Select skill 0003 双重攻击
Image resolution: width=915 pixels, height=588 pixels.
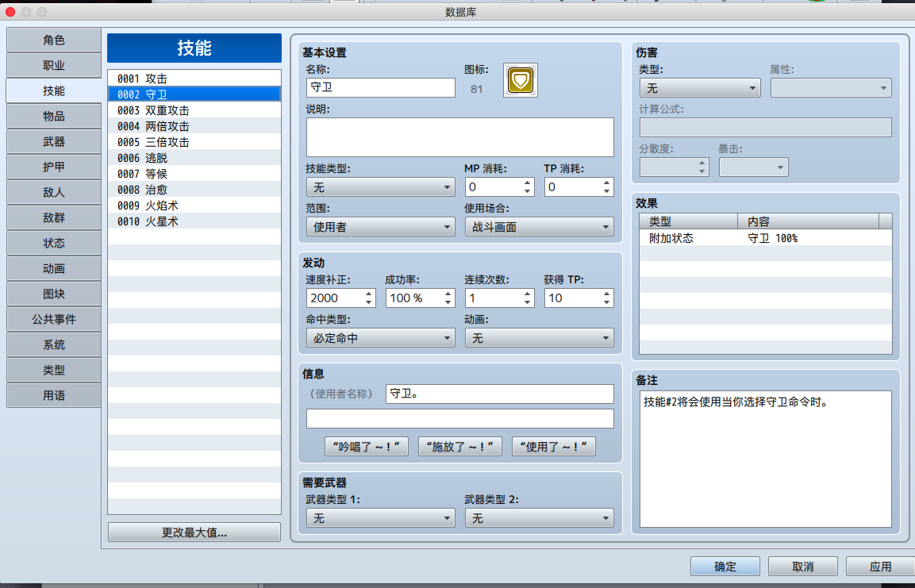coord(194,110)
